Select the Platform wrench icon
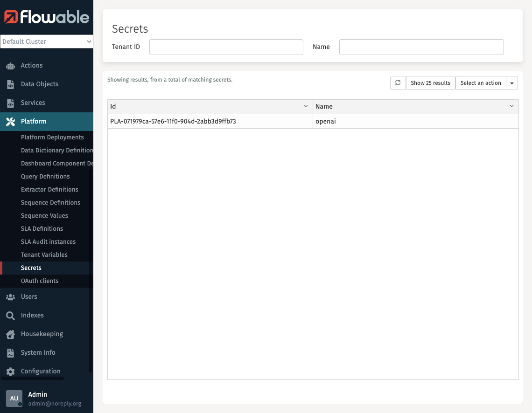532x413 pixels. coord(11,121)
